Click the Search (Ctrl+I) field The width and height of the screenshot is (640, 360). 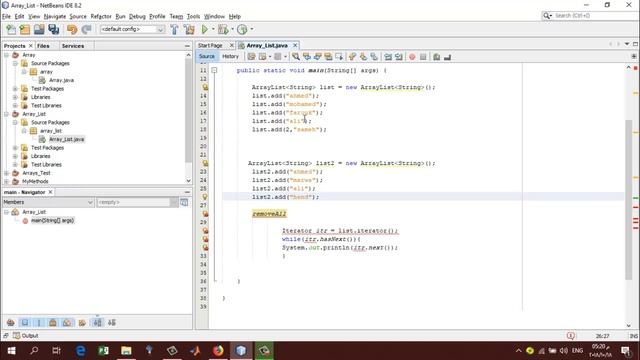(590, 16)
